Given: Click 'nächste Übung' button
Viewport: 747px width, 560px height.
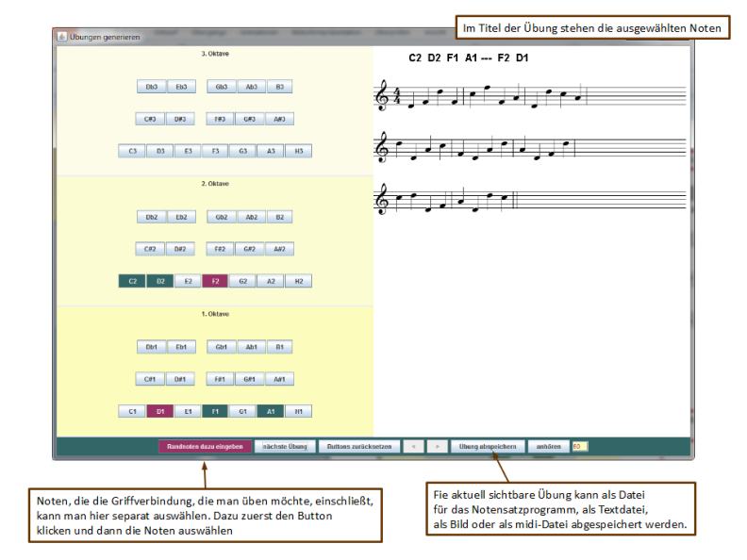Looking at the screenshot, I should click(285, 447).
